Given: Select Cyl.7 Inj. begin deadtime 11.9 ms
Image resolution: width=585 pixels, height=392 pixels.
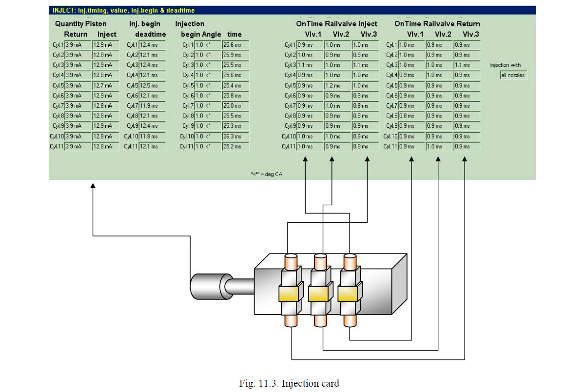Looking at the screenshot, I should tap(152, 106).
